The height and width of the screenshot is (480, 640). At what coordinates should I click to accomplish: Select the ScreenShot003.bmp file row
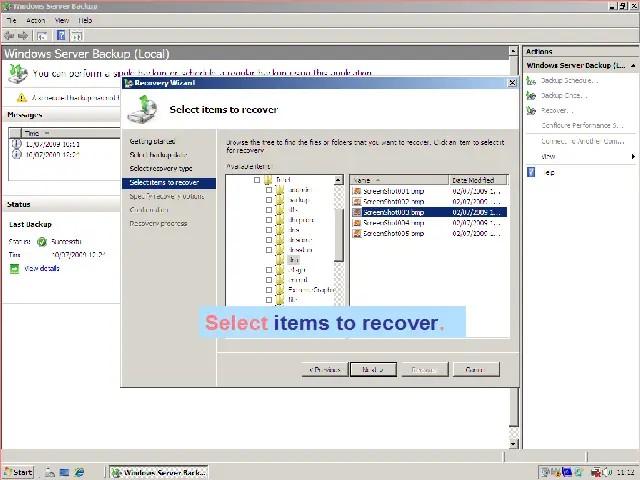pyautogui.click(x=429, y=212)
